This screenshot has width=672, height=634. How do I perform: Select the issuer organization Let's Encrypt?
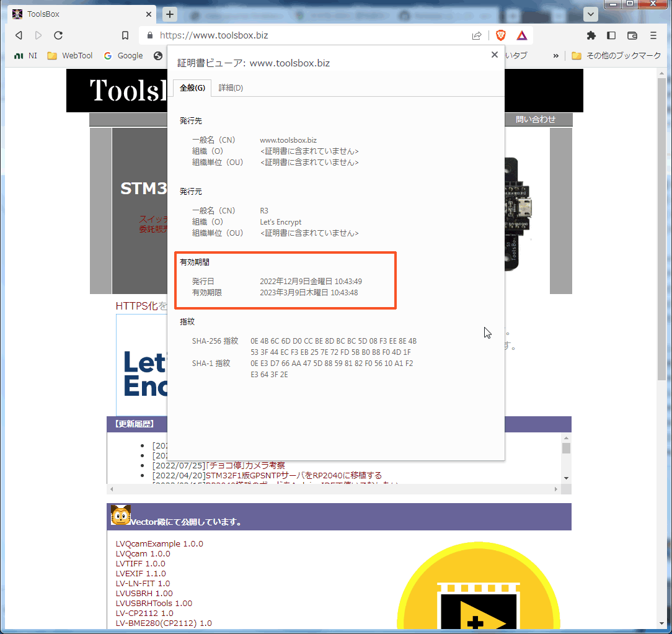[281, 222]
